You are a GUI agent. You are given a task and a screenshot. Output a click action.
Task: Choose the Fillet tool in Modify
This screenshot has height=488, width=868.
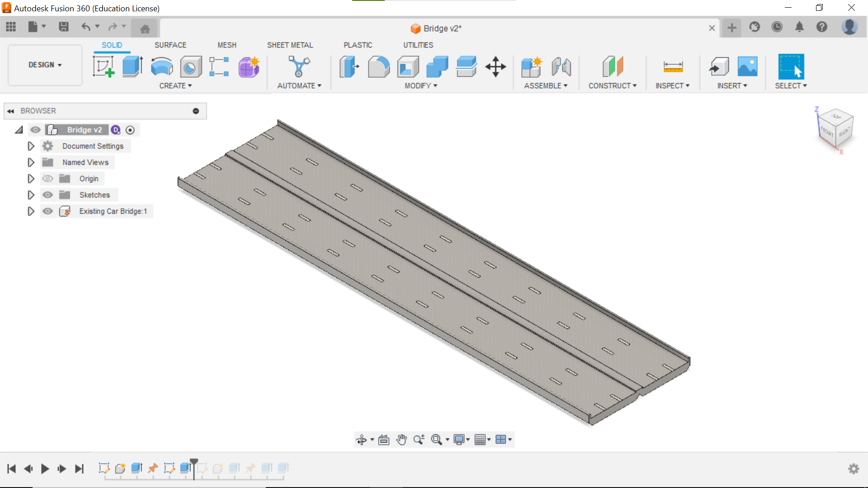379,67
